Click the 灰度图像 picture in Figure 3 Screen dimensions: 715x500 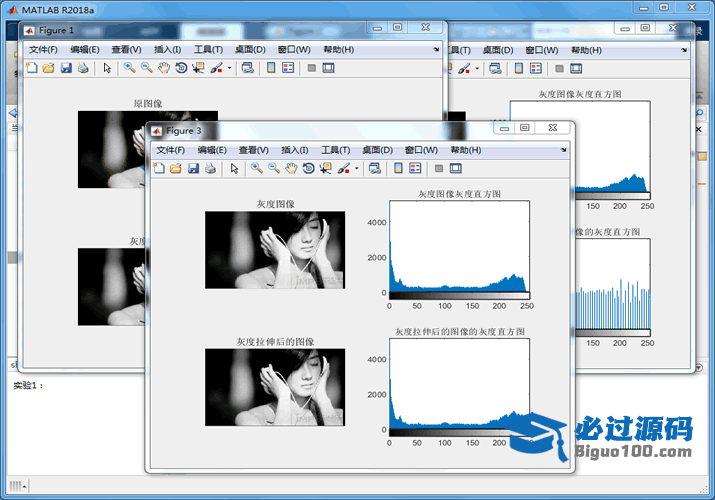[x=275, y=250]
